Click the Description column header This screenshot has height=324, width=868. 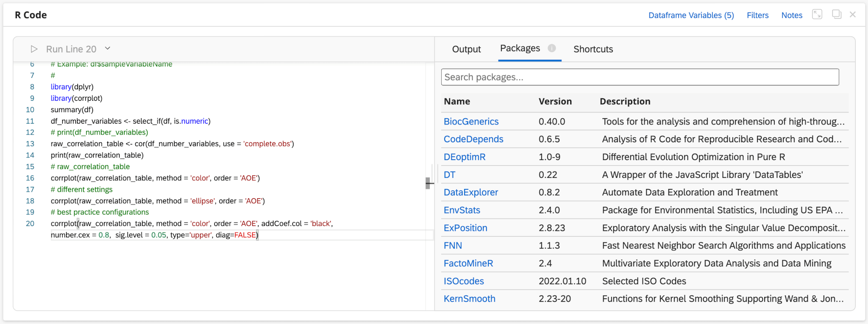tap(625, 102)
